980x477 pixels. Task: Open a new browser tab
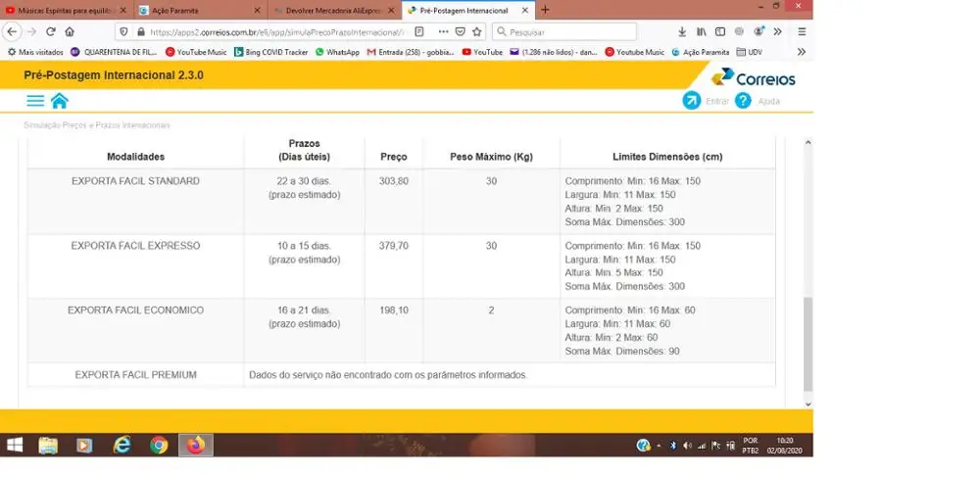click(x=545, y=10)
